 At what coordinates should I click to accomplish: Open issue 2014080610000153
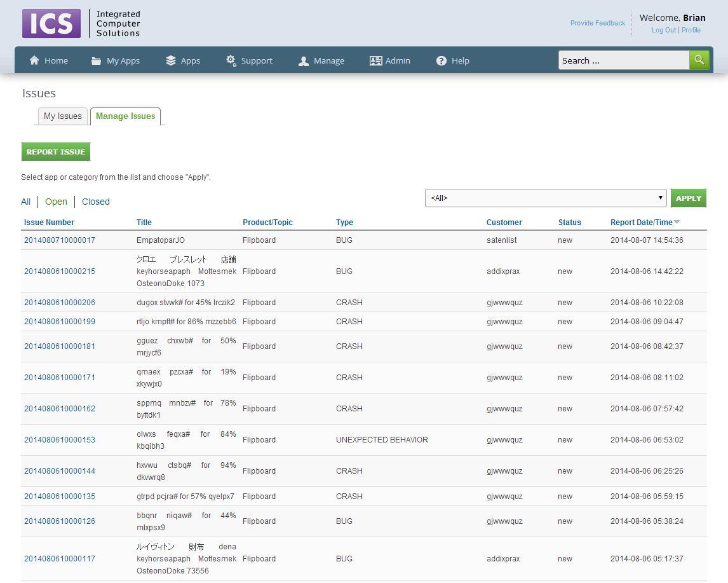pyautogui.click(x=60, y=440)
